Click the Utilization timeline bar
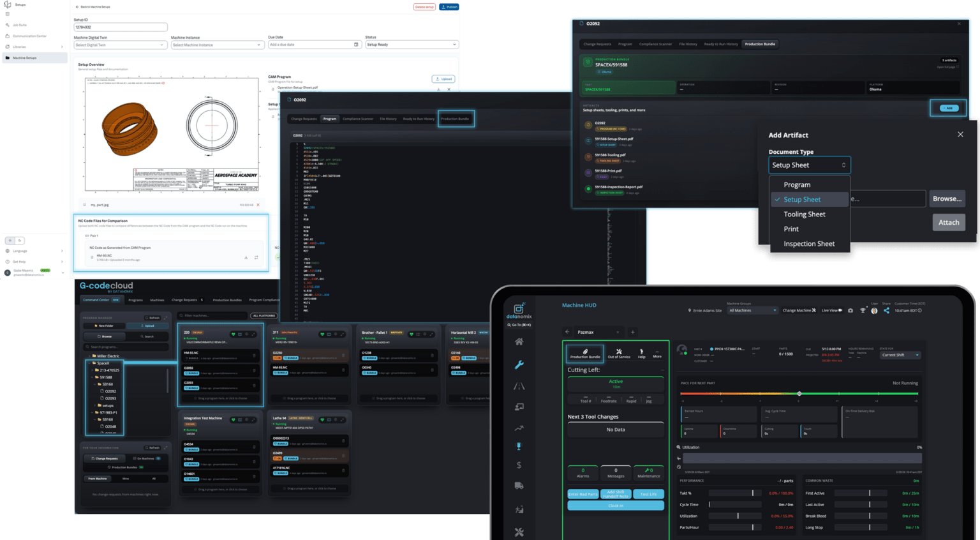Screen dimensions: 980x540 (802, 458)
